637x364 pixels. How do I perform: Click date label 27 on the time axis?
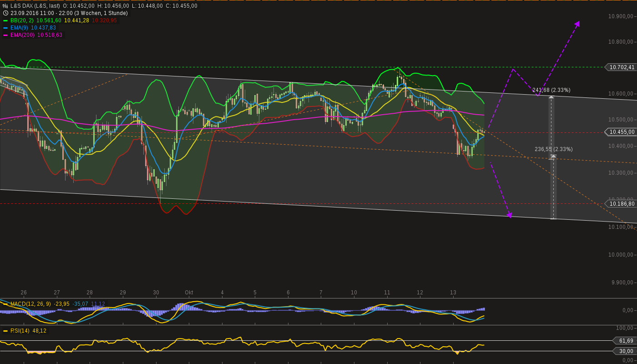[57, 293]
